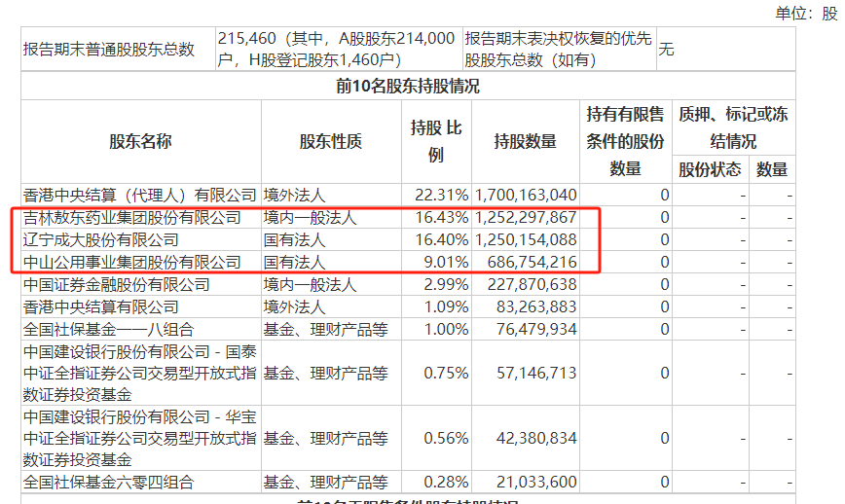Select the 686,754,216 share count cell
The height and width of the screenshot is (504, 845).
tap(533, 263)
